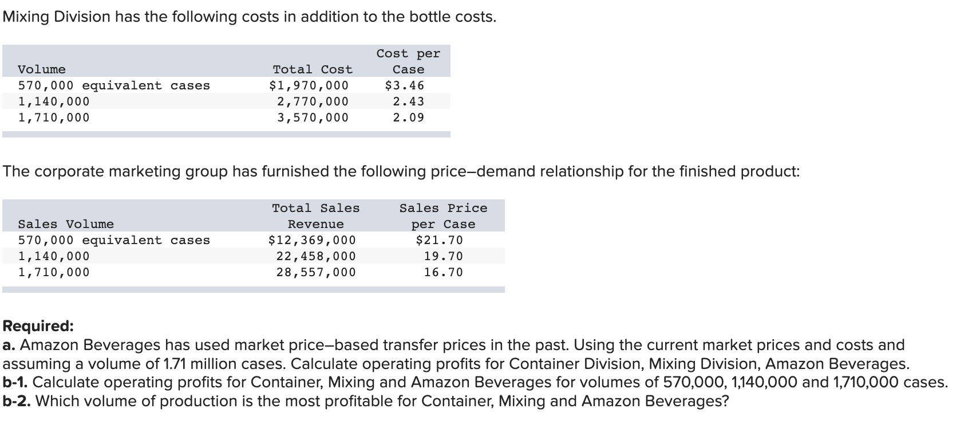Select the 2.09 cost per case value

(408, 117)
